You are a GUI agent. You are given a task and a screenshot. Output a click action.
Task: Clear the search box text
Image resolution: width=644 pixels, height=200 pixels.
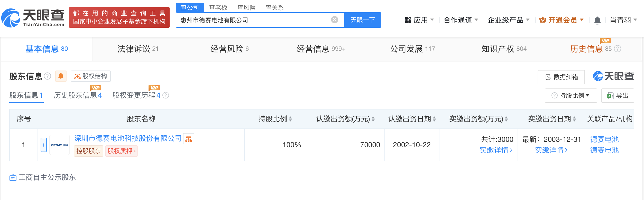[x=334, y=20]
